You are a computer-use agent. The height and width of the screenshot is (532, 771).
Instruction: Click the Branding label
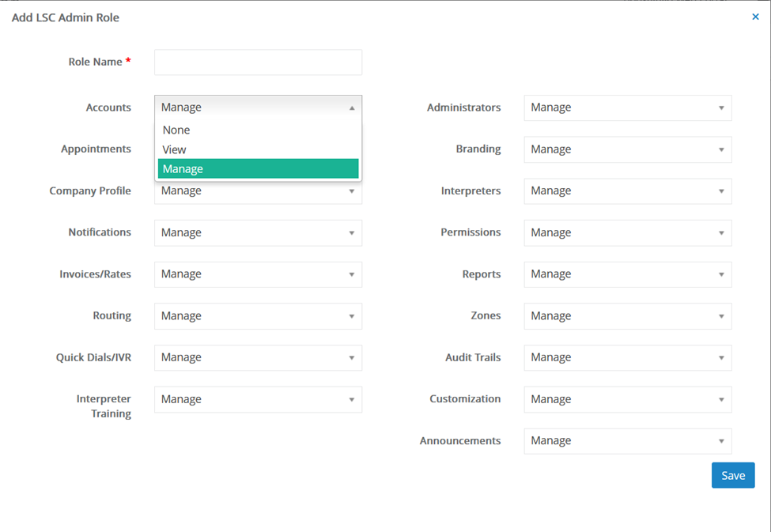[478, 149]
